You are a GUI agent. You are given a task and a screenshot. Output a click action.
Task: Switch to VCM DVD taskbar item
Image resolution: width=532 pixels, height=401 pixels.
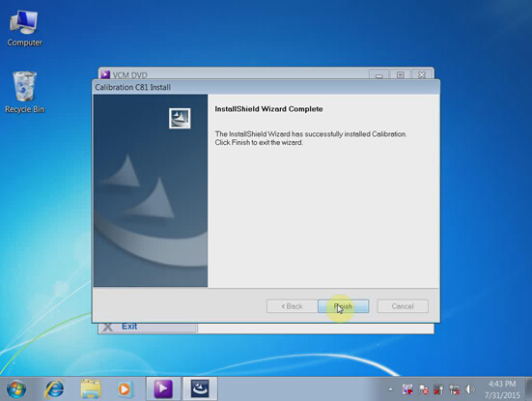click(x=163, y=388)
